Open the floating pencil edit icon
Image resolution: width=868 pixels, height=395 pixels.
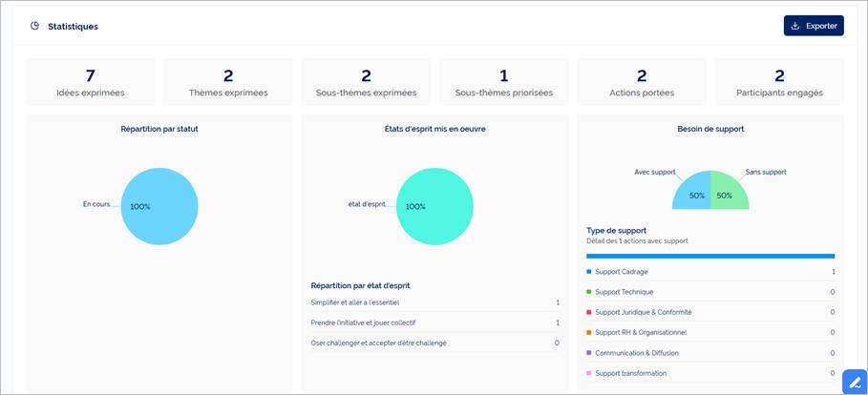coord(855,382)
